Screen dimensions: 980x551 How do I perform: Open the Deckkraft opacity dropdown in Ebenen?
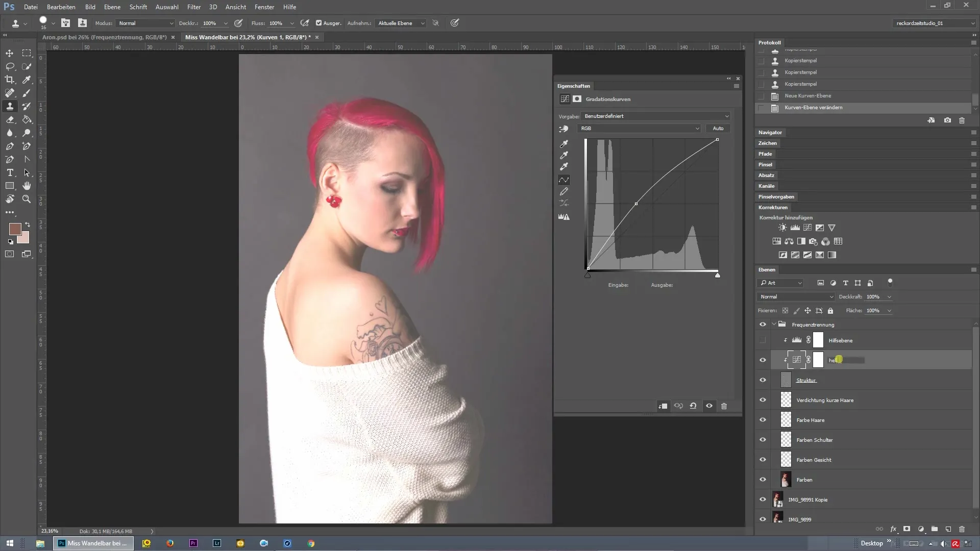(x=889, y=297)
